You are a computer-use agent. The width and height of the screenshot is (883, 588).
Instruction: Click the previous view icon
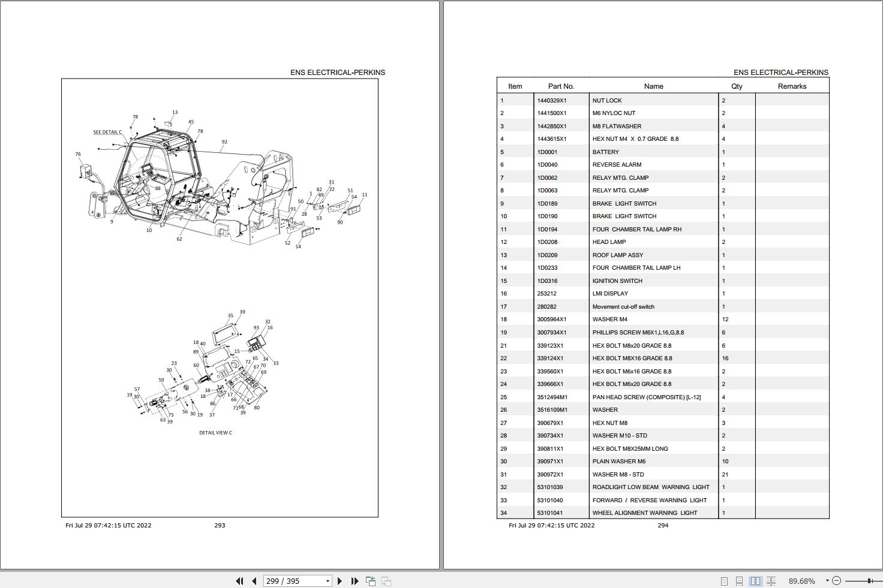[370, 581]
